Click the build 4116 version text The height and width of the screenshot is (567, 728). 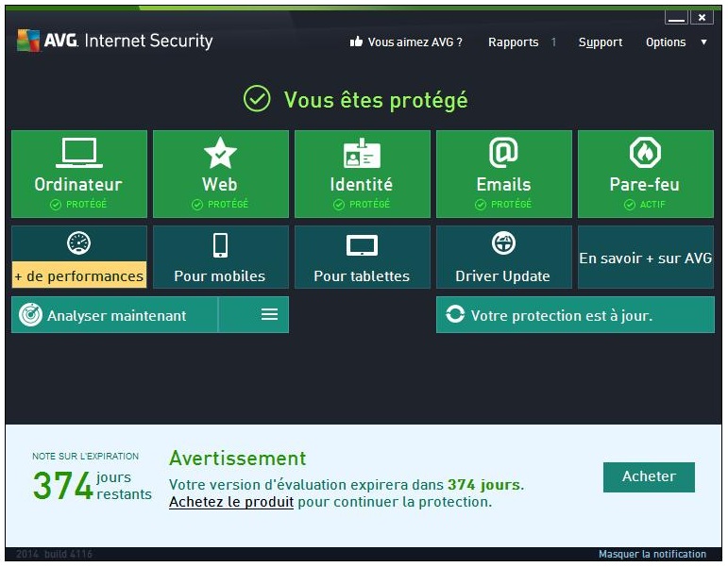(68, 554)
